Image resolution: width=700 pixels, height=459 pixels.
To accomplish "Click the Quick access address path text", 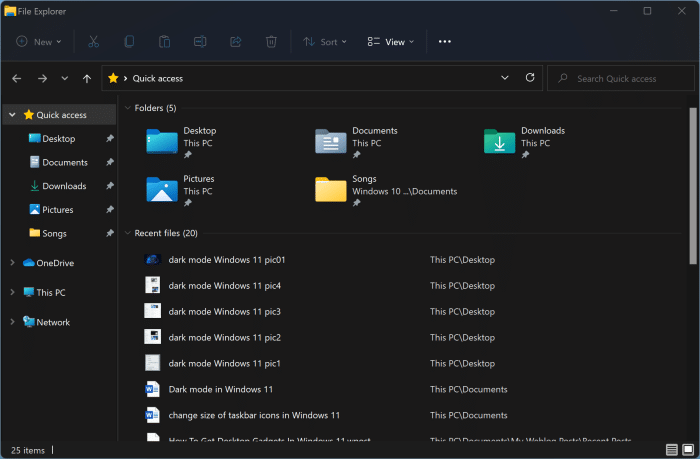I will (x=158, y=78).
